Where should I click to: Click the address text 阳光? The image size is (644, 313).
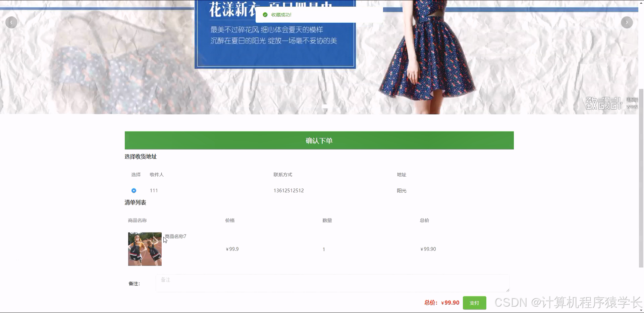tap(401, 190)
